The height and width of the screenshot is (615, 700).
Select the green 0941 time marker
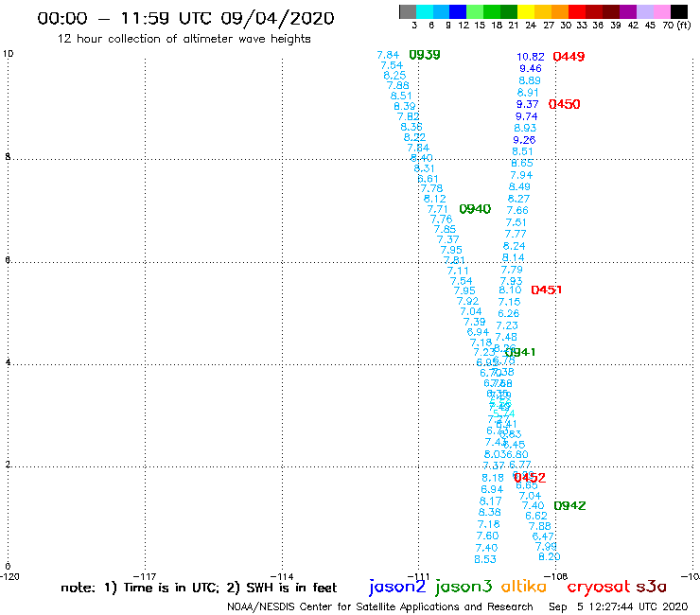click(x=521, y=352)
